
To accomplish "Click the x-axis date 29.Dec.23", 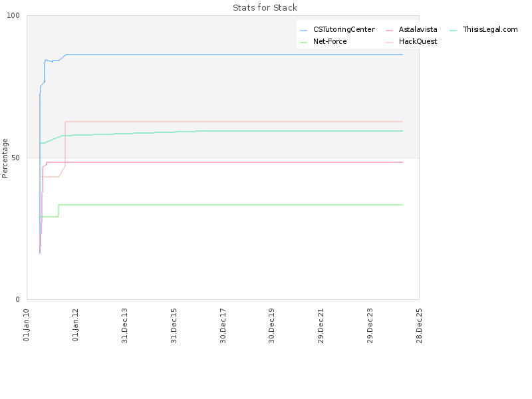I will (370, 325).
